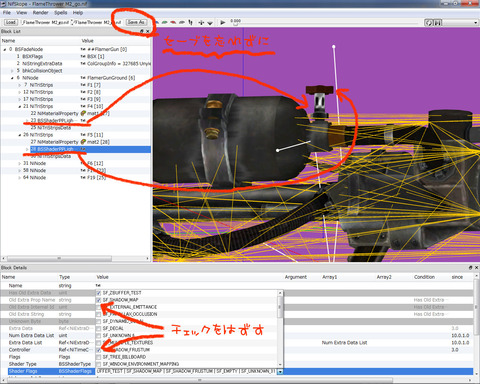Click the Save As button
The width and height of the screenshot is (480, 384).
pyautogui.click(x=136, y=22)
